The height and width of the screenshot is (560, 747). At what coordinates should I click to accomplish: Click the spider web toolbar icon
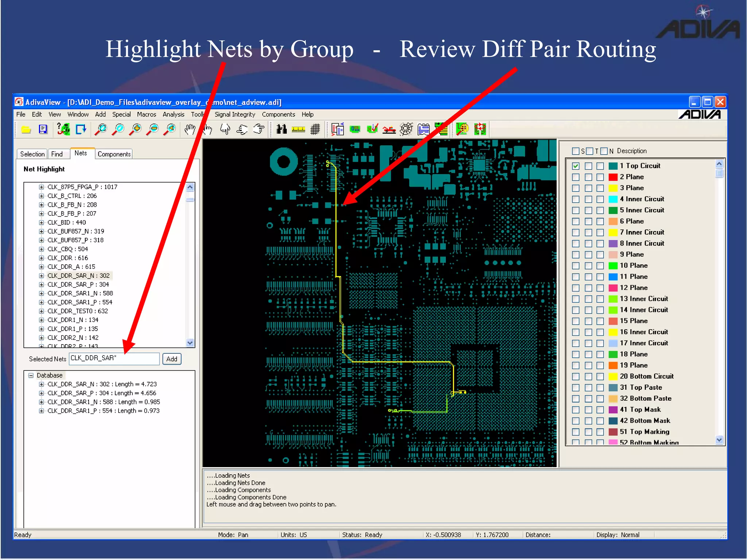pos(406,129)
